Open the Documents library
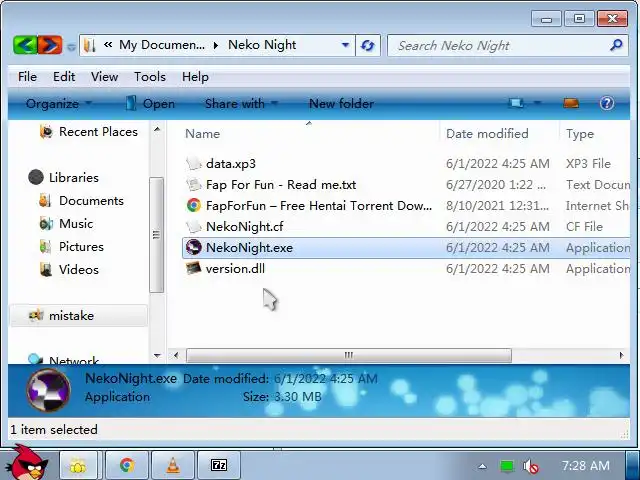The height and width of the screenshot is (480, 640). coord(91,201)
